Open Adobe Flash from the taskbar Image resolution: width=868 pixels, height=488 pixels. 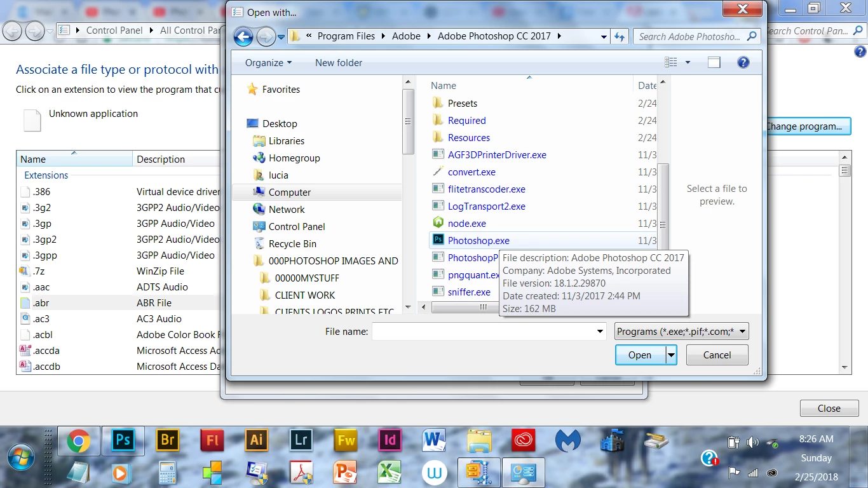(x=212, y=440)
